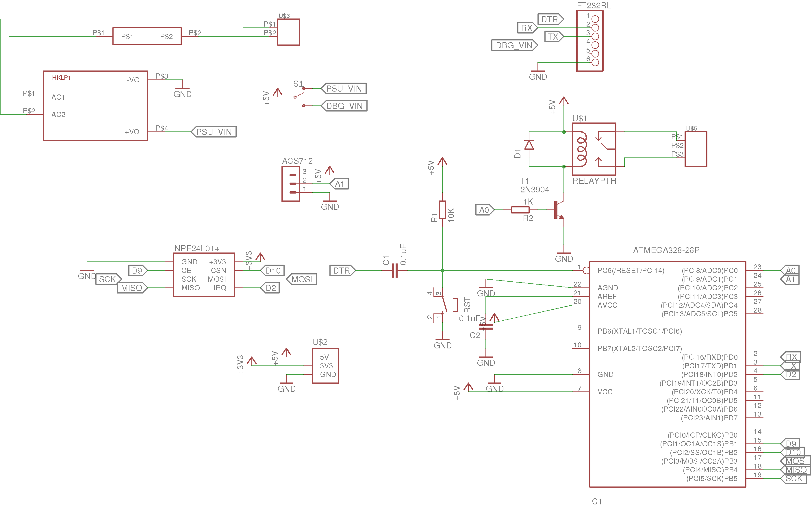
Task: Click the ACS712 connector symbol
Action: click(x=290, y=184)
